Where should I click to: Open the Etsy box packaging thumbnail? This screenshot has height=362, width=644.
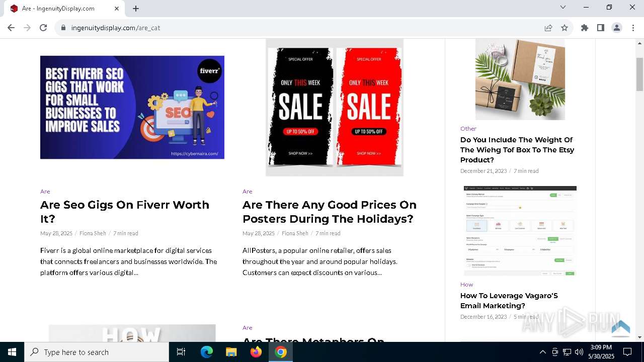pos(520,79)
